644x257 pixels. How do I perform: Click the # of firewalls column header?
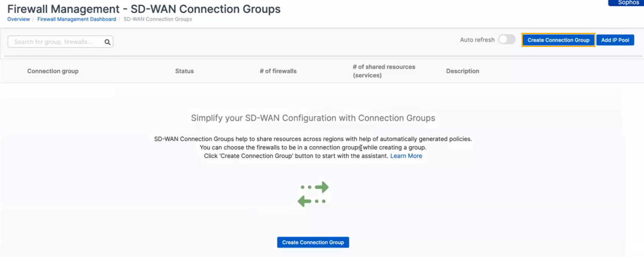tap(278, 71)
